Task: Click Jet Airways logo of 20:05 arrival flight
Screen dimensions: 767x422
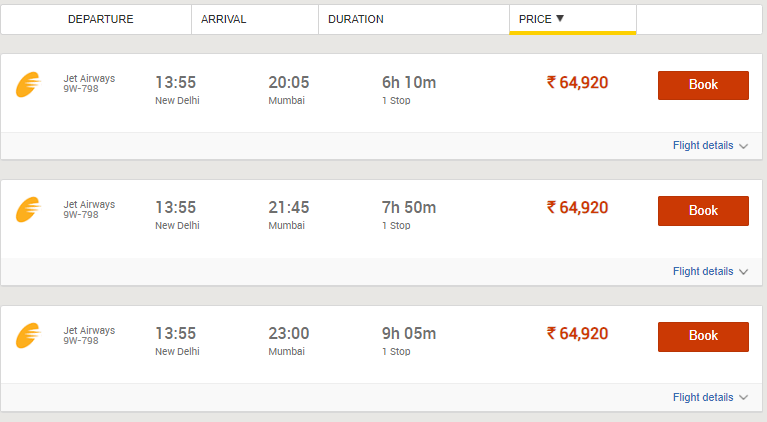Action: click(x=28, y=85)
